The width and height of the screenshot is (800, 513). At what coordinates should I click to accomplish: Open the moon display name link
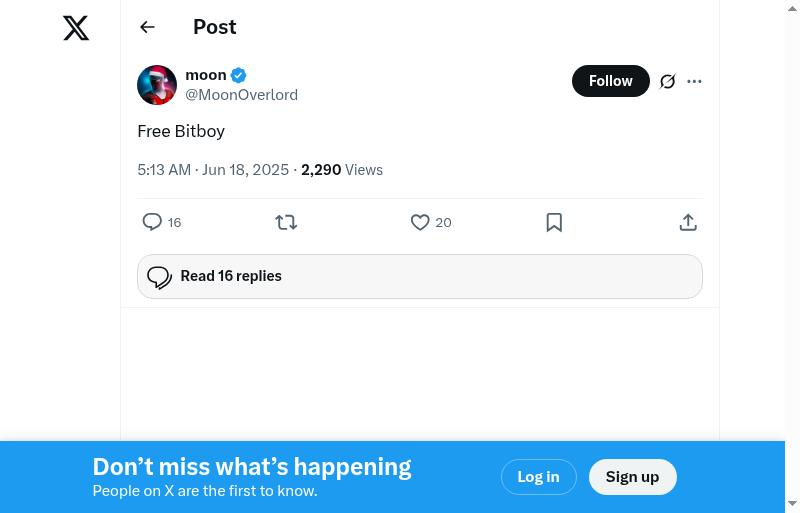coord(206,75)
